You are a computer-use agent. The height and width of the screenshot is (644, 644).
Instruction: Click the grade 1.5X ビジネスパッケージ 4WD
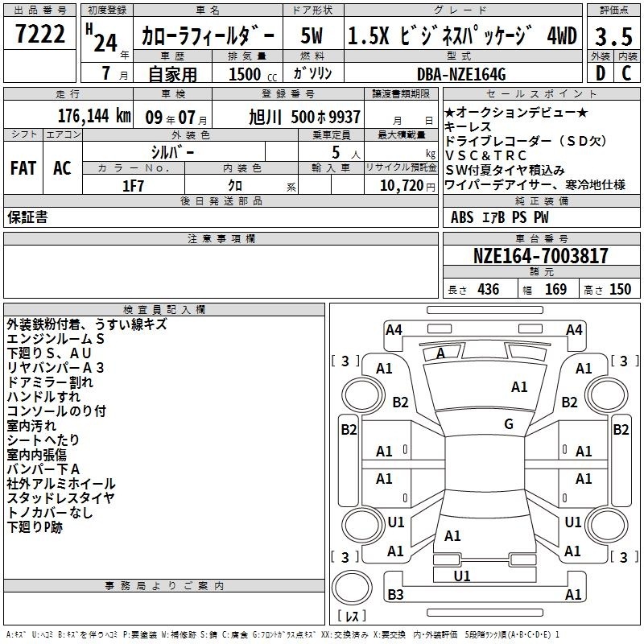[x=462, y=35]
